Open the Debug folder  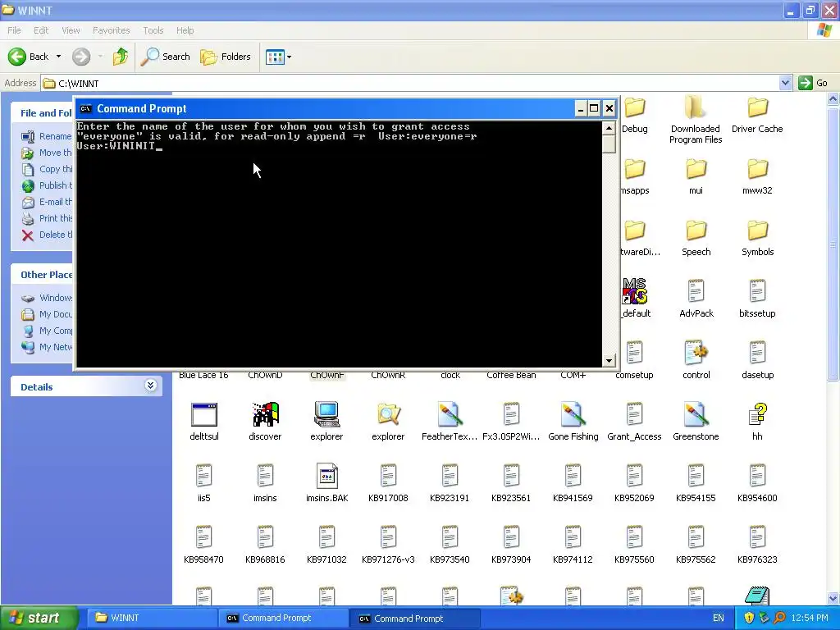[635, 107]
